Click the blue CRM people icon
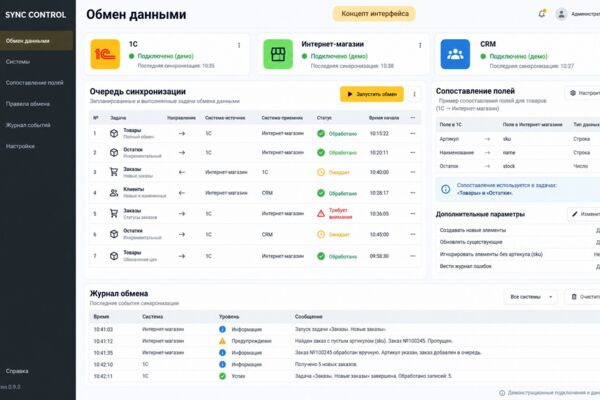 click(x=455, y=54)
